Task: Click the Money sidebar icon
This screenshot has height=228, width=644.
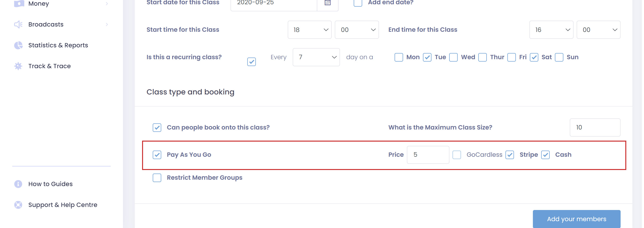Action: (x=19, y=4)
